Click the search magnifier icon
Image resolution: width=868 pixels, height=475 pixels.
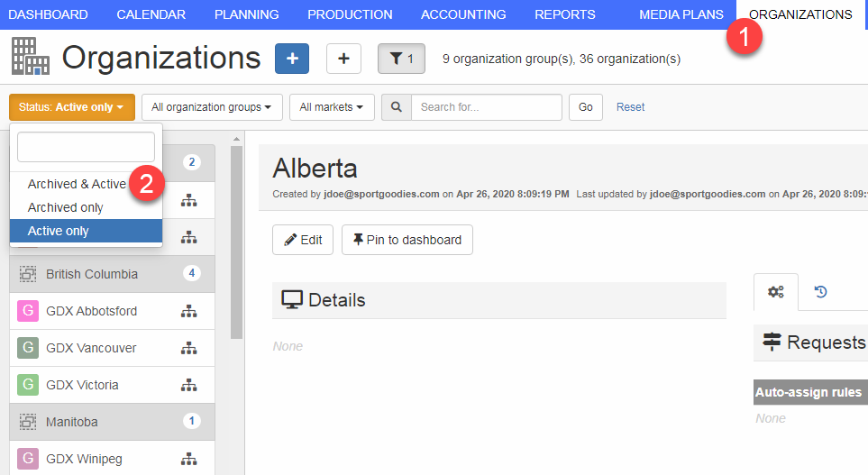pos(397,107)
